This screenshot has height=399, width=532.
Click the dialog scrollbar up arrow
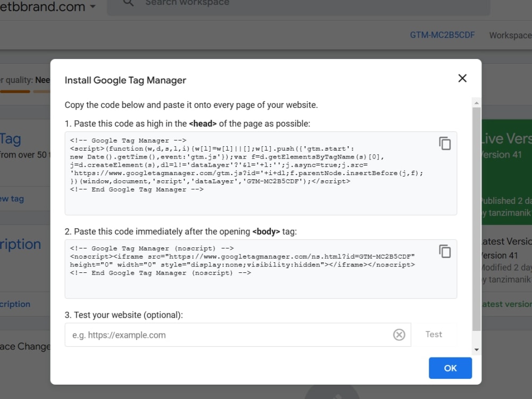click(476, 103)
